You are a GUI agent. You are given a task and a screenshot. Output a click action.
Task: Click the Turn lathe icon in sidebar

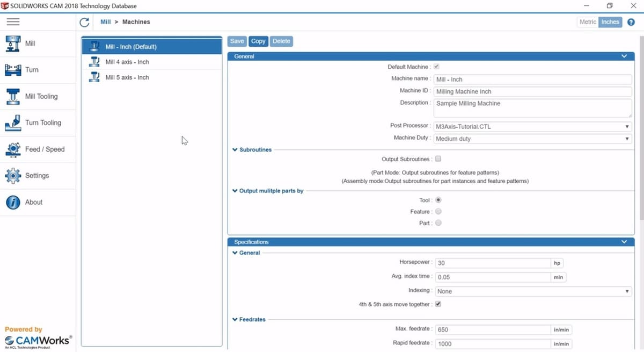(13, 70)
